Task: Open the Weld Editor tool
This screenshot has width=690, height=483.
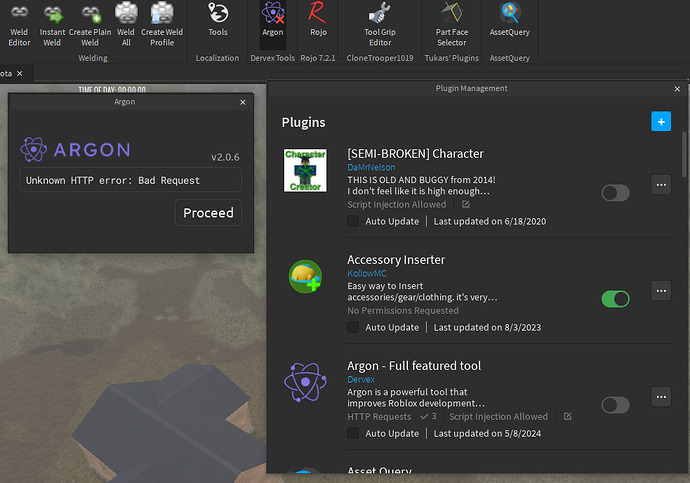Action: [x=19, y=26]
